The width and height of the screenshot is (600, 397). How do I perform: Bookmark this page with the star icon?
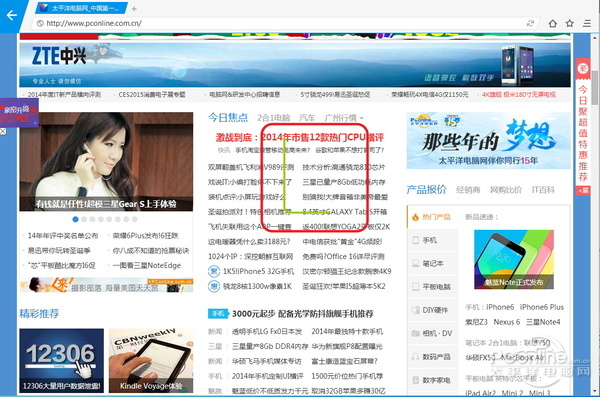pos(570,23)
